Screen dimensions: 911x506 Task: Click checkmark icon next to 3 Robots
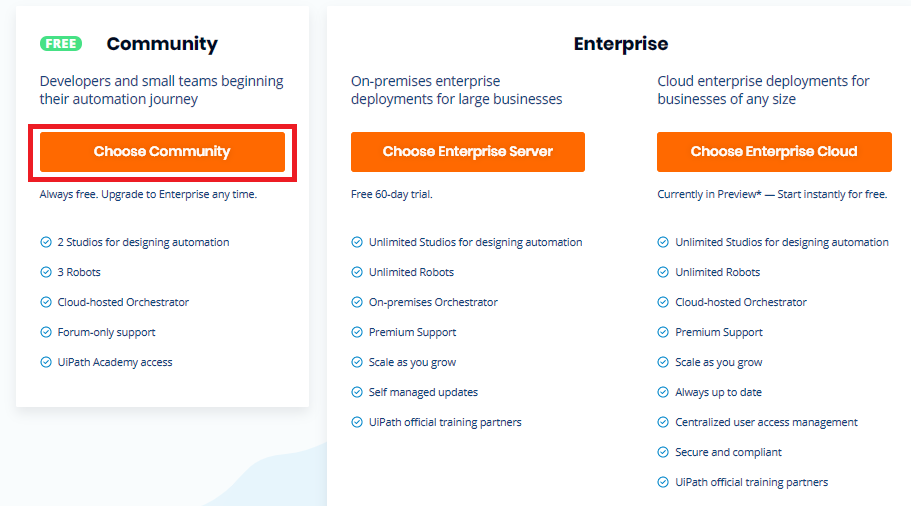tap(46, 272)
